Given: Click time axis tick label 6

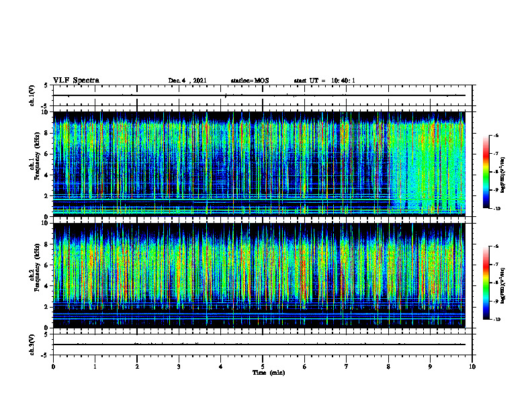Looking at the screenshot, I should click(x=305, y=367).
